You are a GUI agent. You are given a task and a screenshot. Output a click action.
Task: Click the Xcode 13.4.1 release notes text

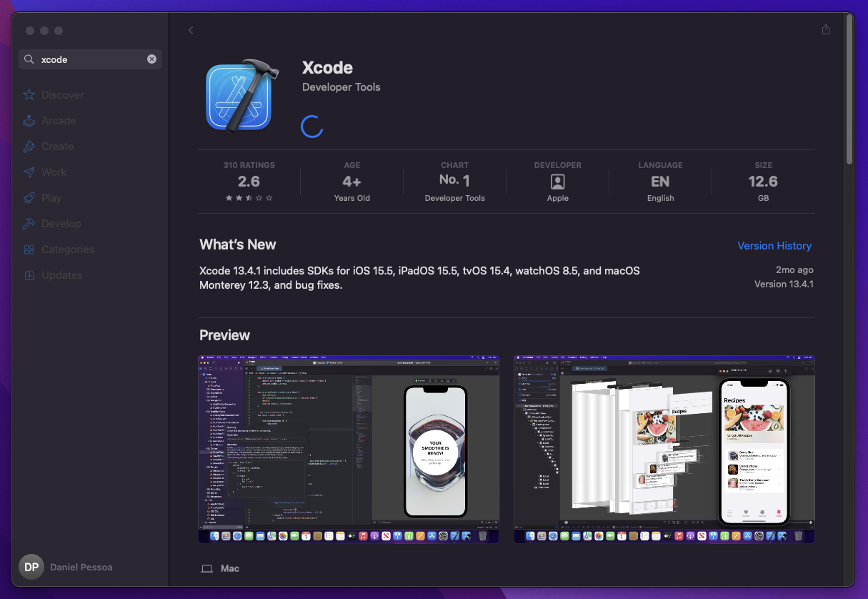tap(419, 278)
